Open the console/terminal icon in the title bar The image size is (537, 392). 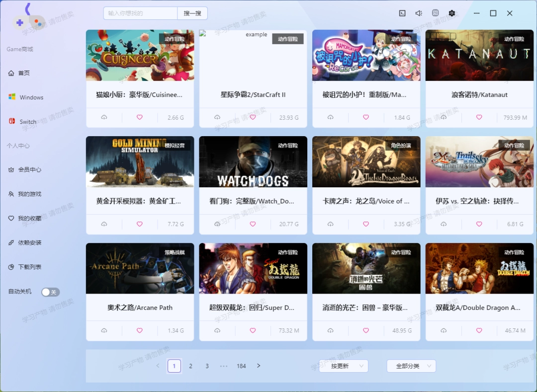pyautogui.click(x=402, y=13)
